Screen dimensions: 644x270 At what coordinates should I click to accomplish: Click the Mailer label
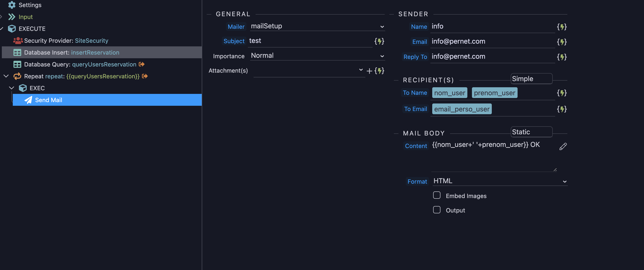coord(236,26)
